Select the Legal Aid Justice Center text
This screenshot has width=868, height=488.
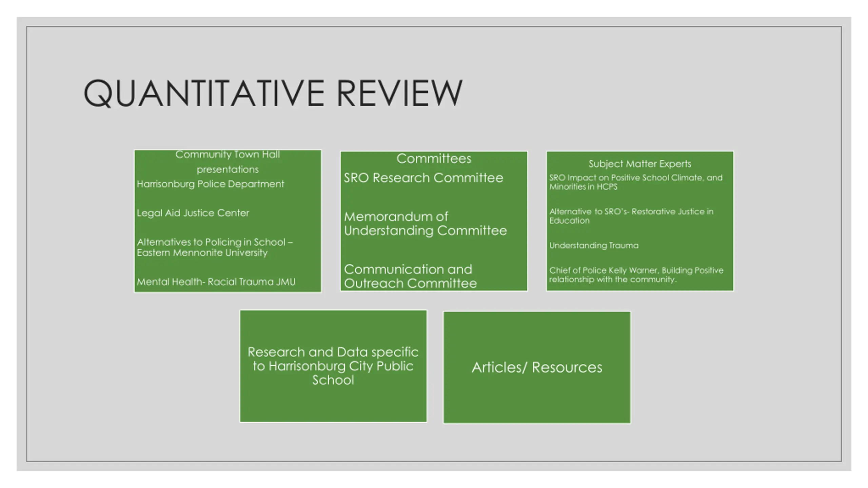point(193,213)
